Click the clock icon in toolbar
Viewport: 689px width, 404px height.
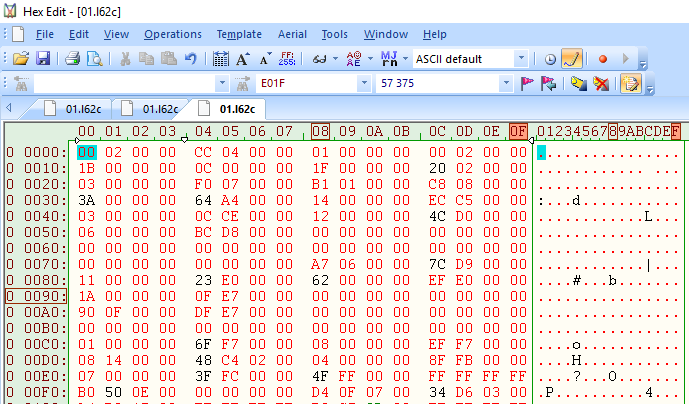click(550, 59)
